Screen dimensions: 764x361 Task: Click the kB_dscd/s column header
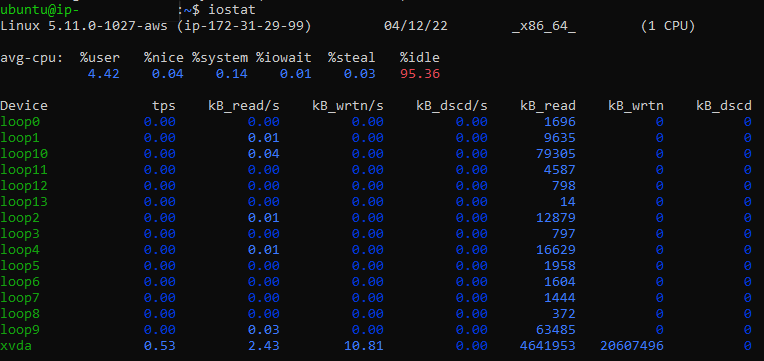point(452,106)
